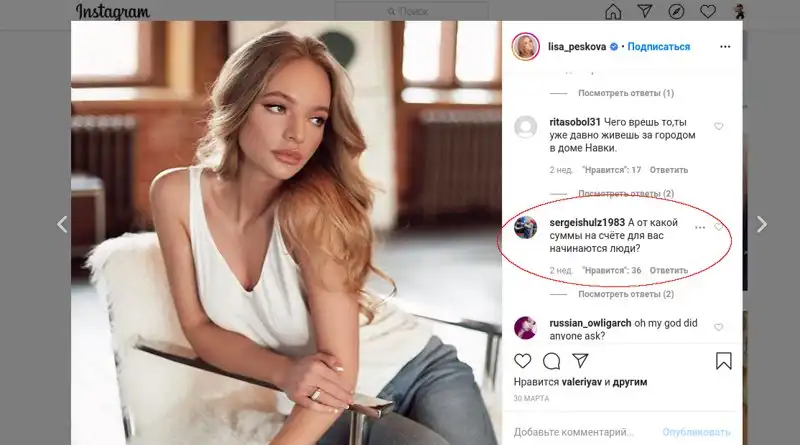Share the post via paper plane below comments

pos(579,360)
